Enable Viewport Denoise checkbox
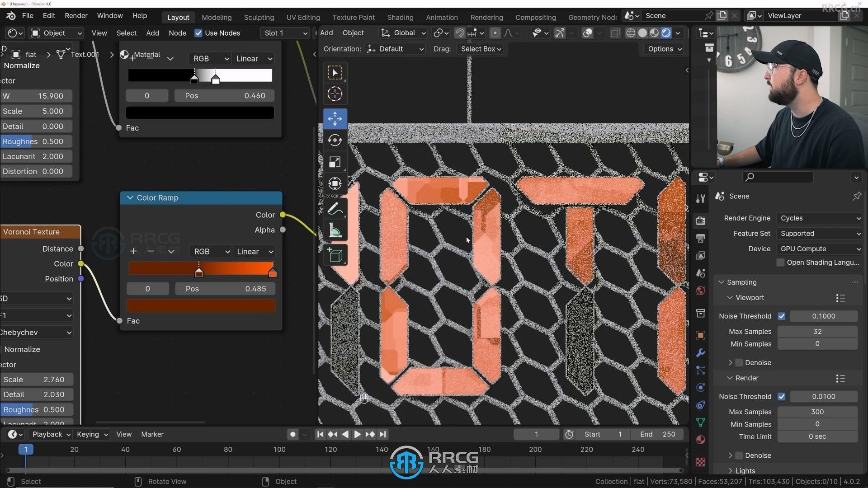This screenshot has width=868, height=488. (x=740, y=363)
